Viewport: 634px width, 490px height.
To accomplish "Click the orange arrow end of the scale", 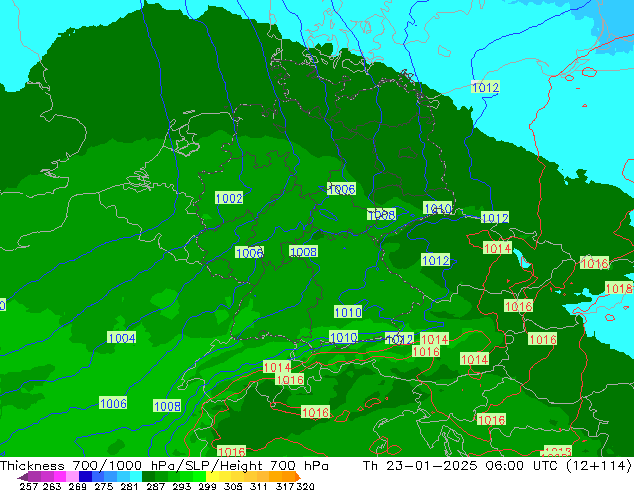I will pyautogui.click(x=297, y=477).
